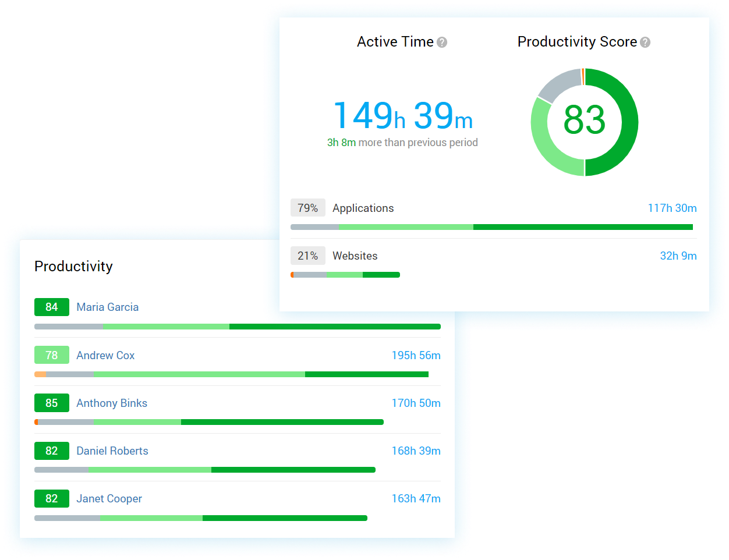Click Andrew Cox's 195h 56m total
This screenshot has width=729, height=560.
(416, 355)
